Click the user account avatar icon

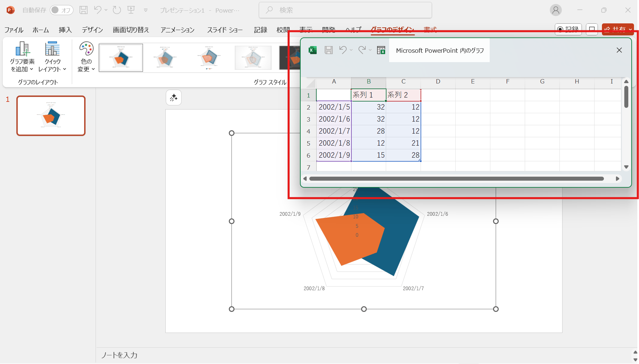(555, 10)
